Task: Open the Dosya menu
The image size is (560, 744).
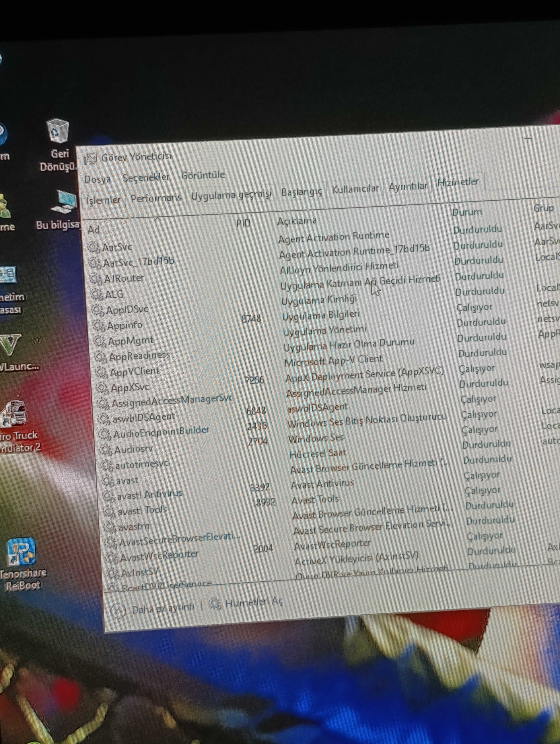Action: click(x=98, y=179)
